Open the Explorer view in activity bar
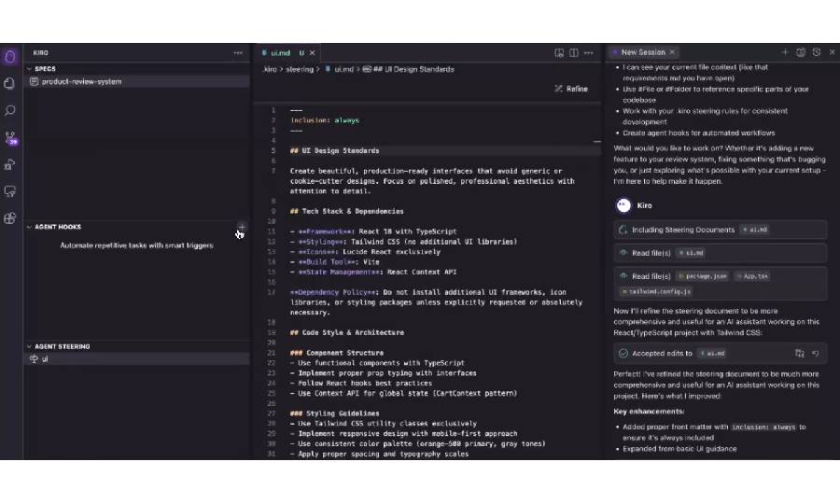Image resolution: width=840 pixels, height=504 pixels. click(x=9, y=83)
